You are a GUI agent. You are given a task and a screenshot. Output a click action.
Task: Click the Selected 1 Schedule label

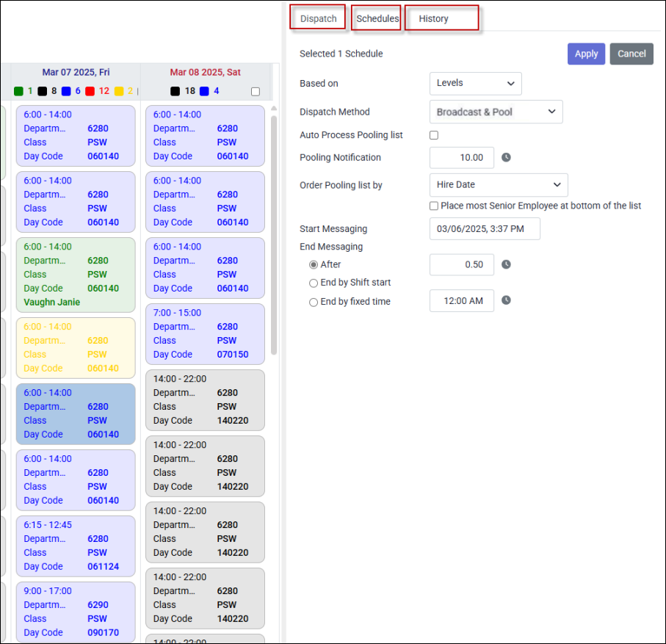(341, 54)
